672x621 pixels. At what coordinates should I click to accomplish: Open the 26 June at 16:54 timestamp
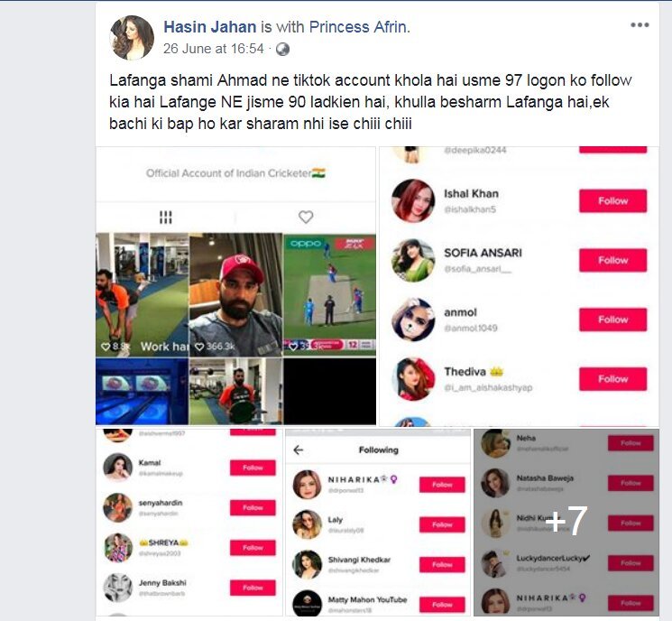214,49
